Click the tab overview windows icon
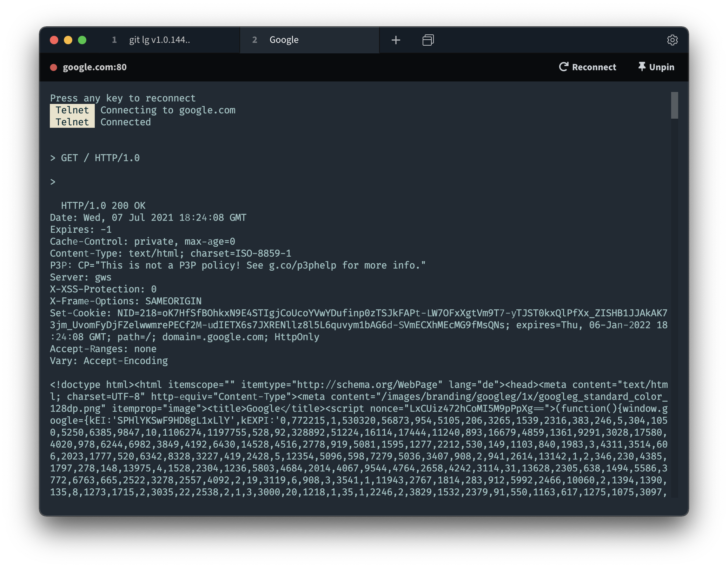 click(x=428, y=40)
